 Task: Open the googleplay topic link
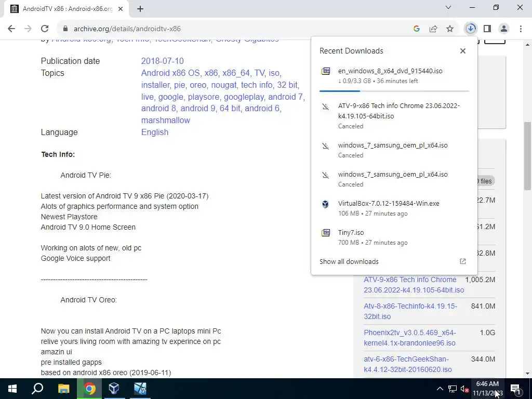click(x=244, y=97)
